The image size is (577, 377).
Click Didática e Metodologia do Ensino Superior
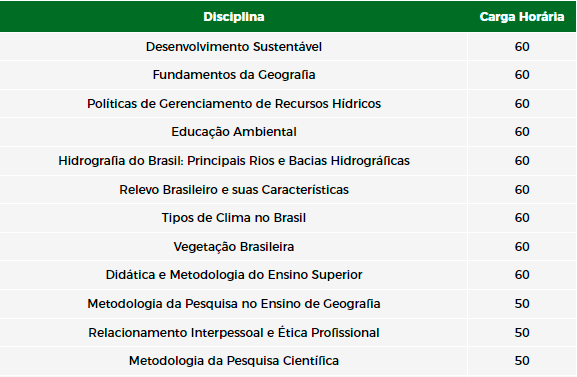pyautogui.click(x=234, y=275)
